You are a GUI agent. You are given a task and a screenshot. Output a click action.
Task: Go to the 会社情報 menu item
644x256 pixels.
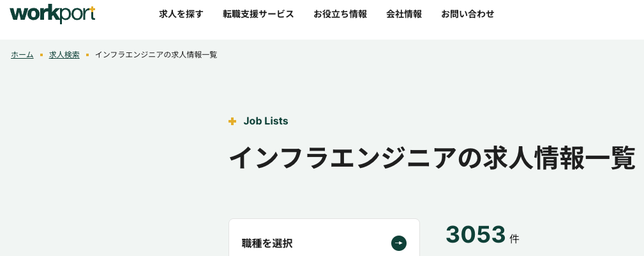coord(404,14)
